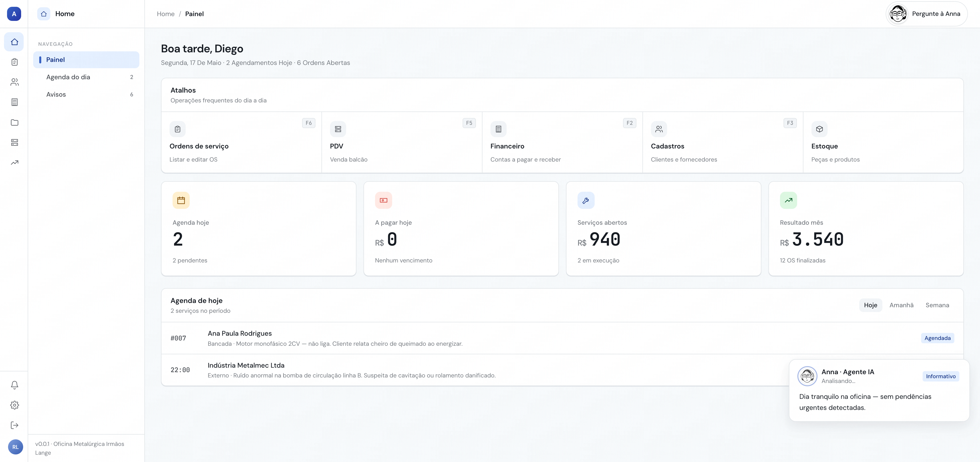Switch to the Hoje tab

point(870,305)
